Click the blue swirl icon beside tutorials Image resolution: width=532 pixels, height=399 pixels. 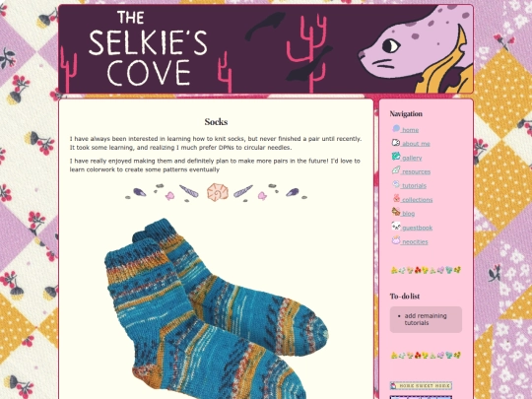[396, 184]
